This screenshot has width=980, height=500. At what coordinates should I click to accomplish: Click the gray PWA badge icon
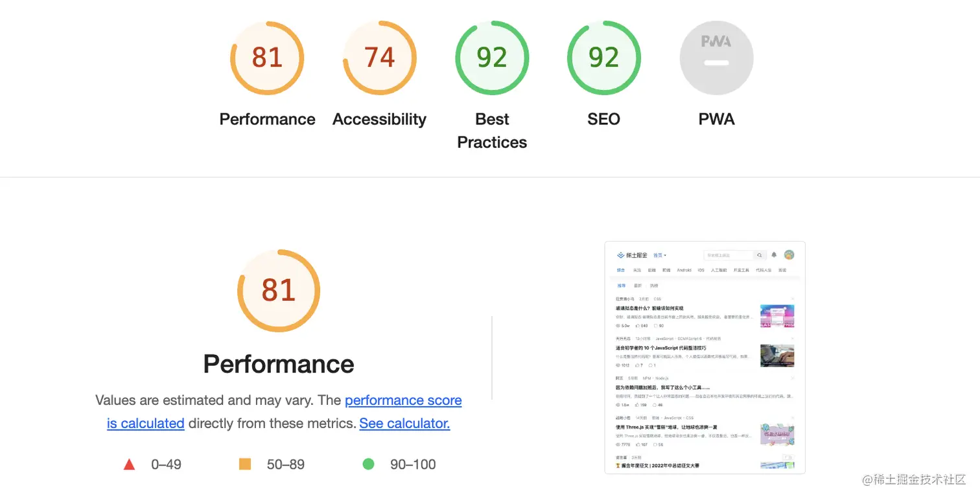[x=716, y=58]
